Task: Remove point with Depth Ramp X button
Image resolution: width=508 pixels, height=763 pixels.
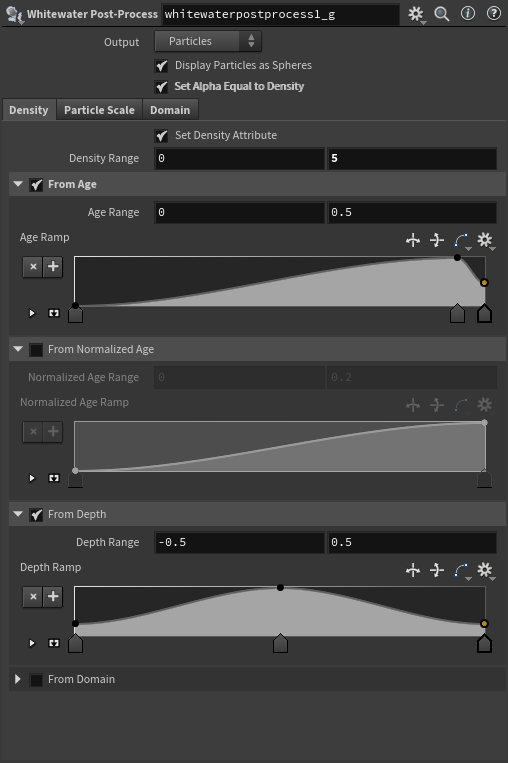Action: click(x=33, y=597)
